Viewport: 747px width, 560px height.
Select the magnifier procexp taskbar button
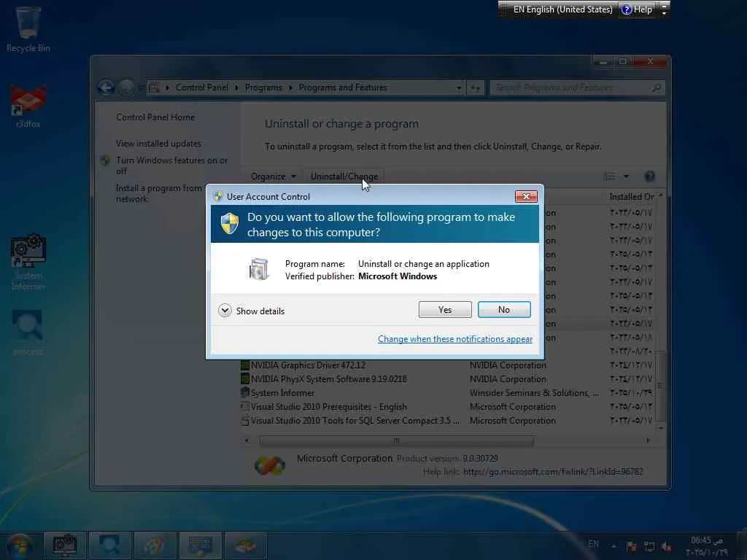[x=109, y=545]
